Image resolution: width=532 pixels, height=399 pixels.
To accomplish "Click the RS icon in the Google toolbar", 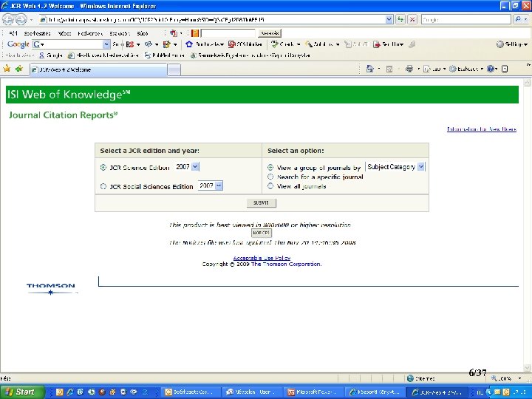I will tap(129, 44).
